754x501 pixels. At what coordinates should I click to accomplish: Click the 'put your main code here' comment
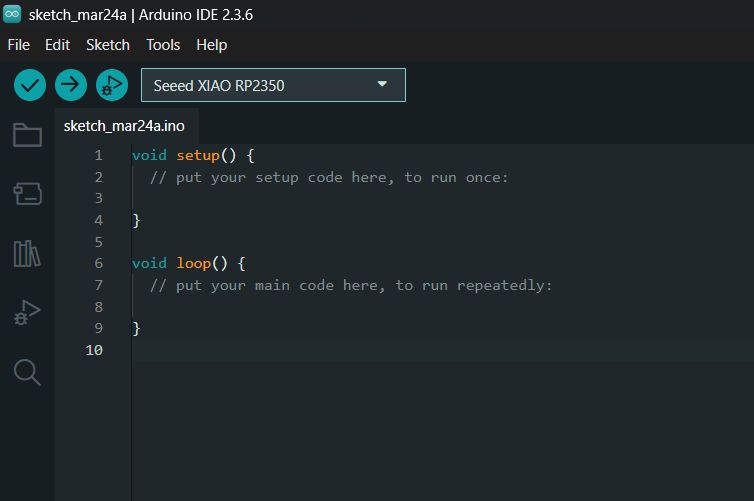351,285
